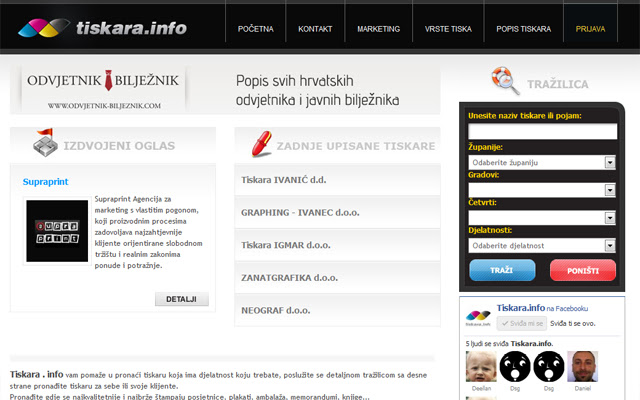Open the Vrste tiska menu item
The height and width of the screenshot is (400, 640).
click(448, 29)
